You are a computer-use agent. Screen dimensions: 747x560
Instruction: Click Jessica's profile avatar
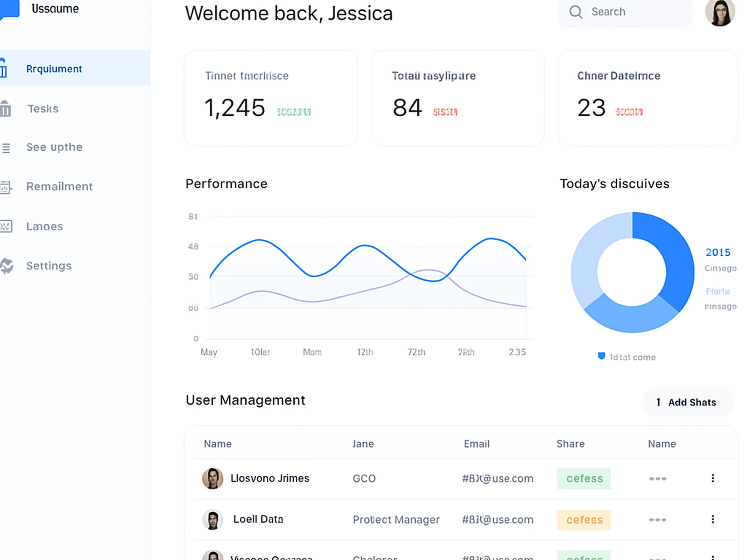pyautogui.click(x=720, y=13)
